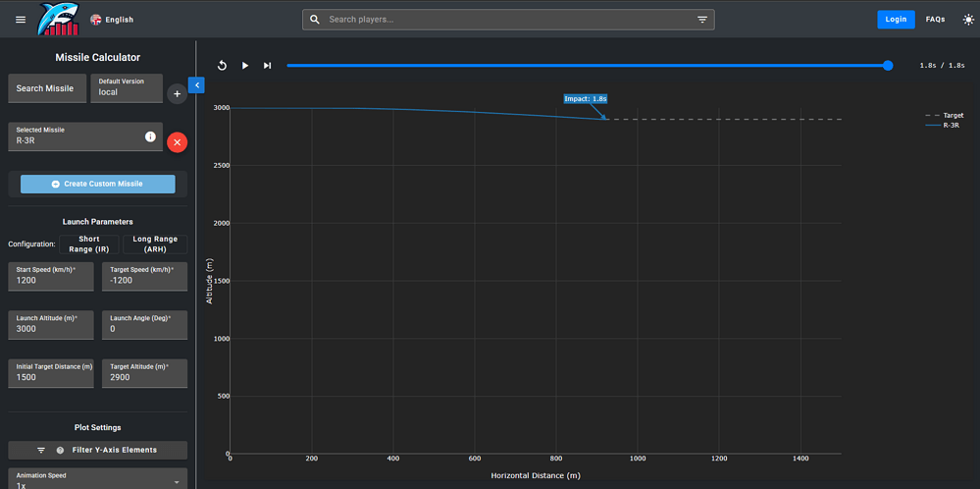The image size is (980, 489).
Task: Select Long Range (ARH) configuration
Action: coord(155,244)
